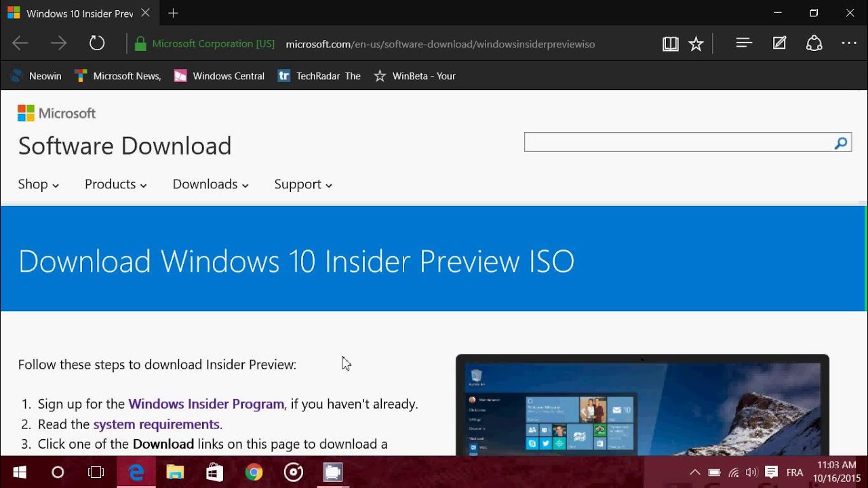Click the address bar URL

[440, 44]
